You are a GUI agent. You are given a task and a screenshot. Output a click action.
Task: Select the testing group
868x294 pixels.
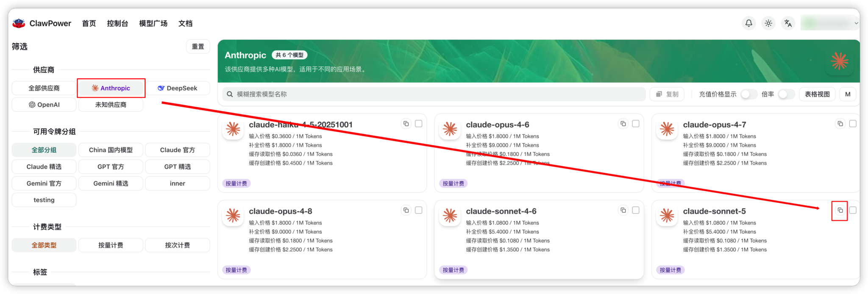44,200
